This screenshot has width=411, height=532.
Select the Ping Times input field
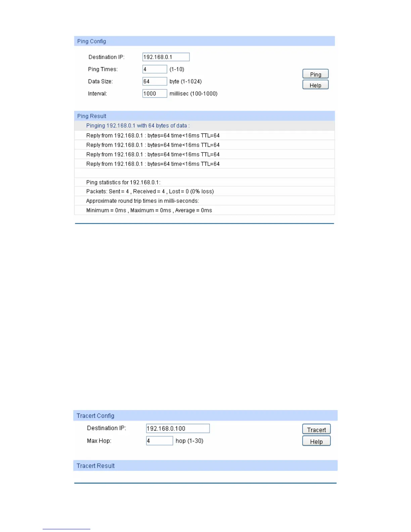click(154, 69)
